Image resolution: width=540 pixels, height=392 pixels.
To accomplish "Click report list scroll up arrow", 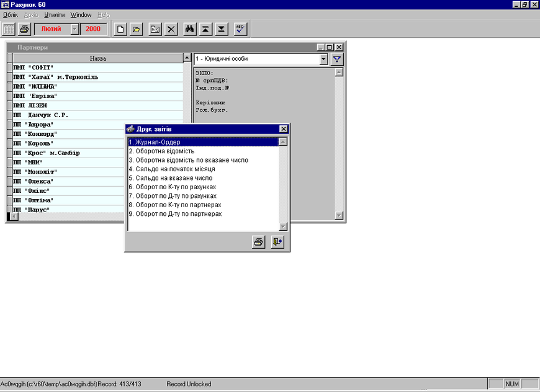I will (x=283, y=142).
